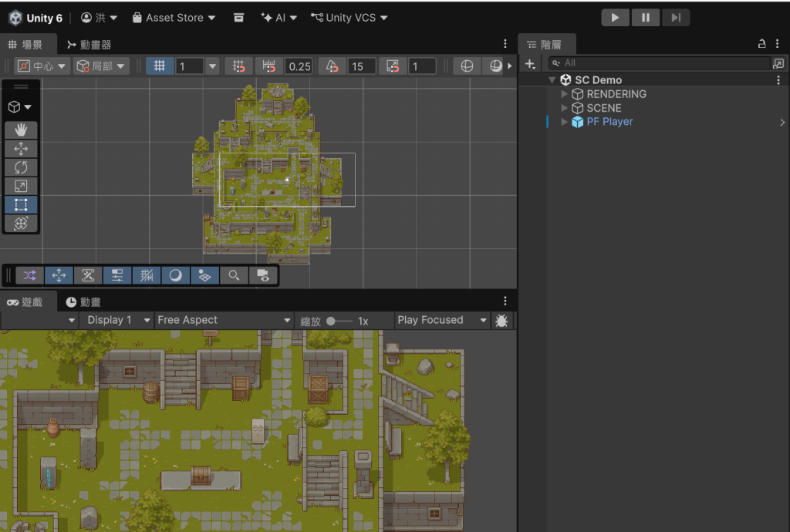Screen dimensions: 790x532
Task: Expand the PF Player prefab
Action: click(x=564, y=122)
